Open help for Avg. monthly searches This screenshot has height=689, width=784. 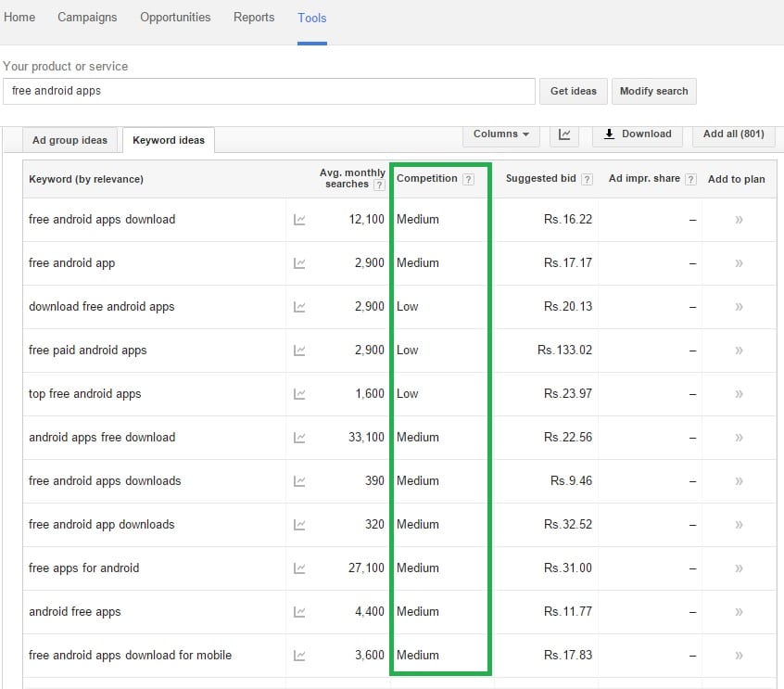pos(380,185)
